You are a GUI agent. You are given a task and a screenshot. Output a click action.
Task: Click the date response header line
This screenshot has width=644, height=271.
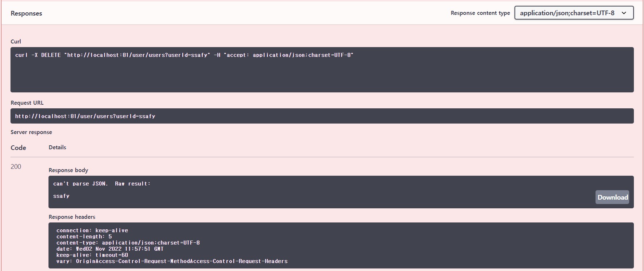110,249
